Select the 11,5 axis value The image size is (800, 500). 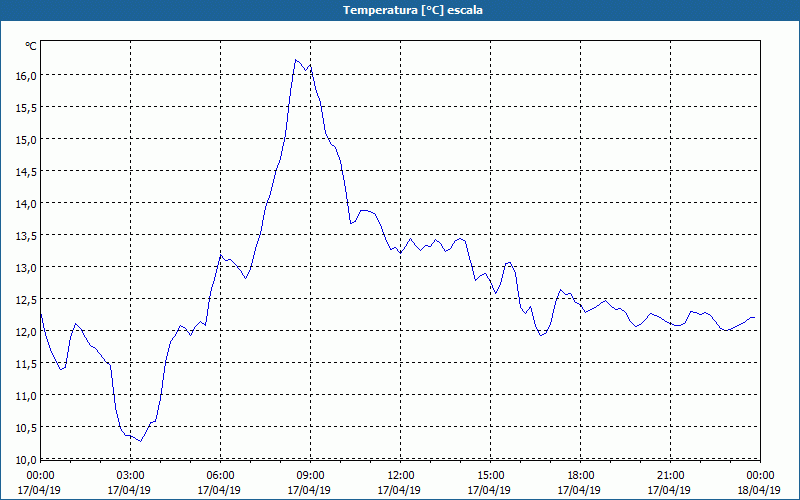point(27,364)
